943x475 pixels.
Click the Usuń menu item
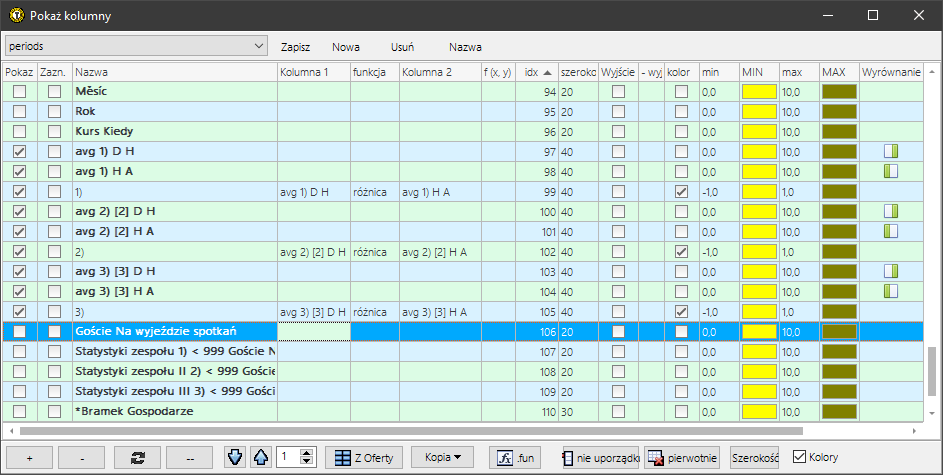[x=402, y=46]
